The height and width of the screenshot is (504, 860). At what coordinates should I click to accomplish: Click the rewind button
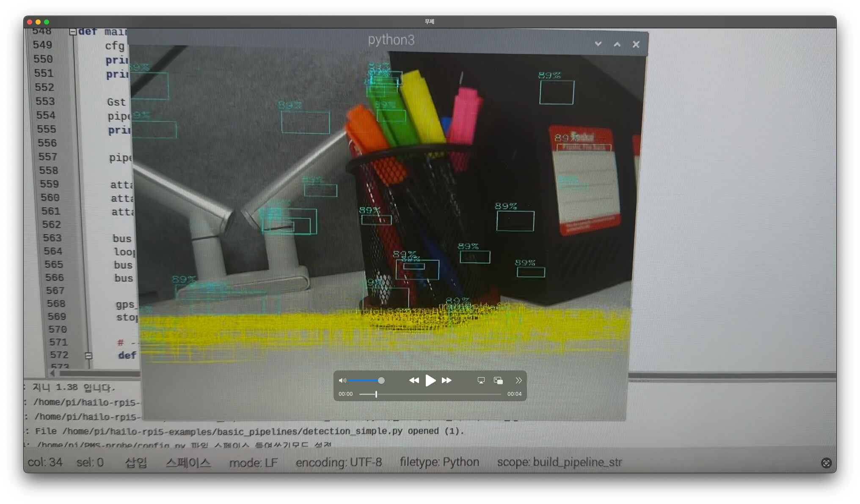[x=413, y=381]
